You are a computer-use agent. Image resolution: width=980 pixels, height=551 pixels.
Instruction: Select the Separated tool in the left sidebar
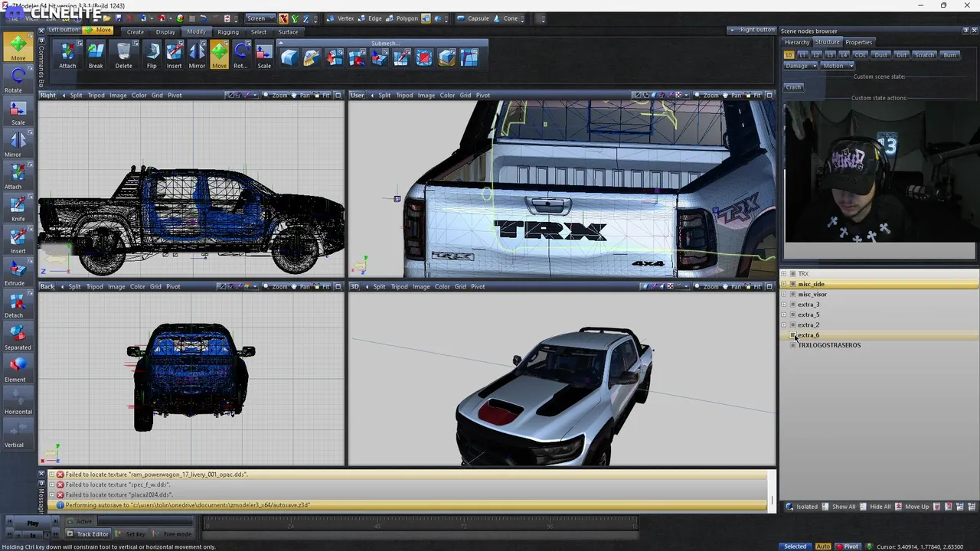tap(18, 337)
